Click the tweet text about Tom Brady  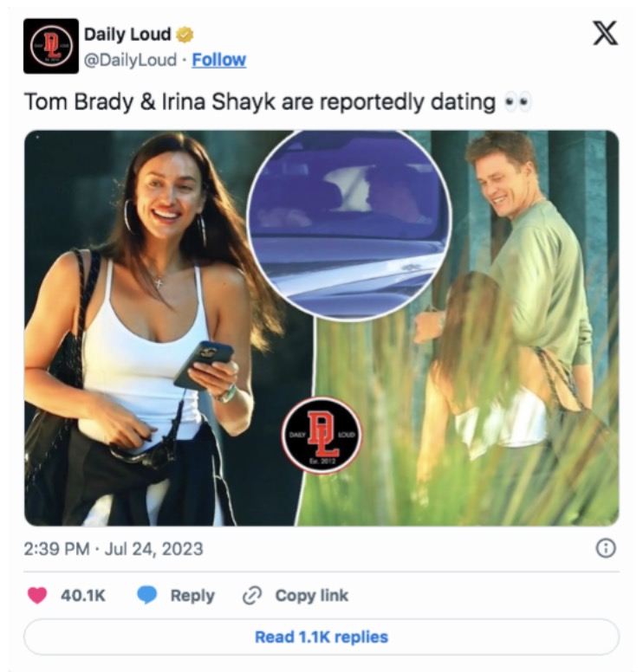278,102
